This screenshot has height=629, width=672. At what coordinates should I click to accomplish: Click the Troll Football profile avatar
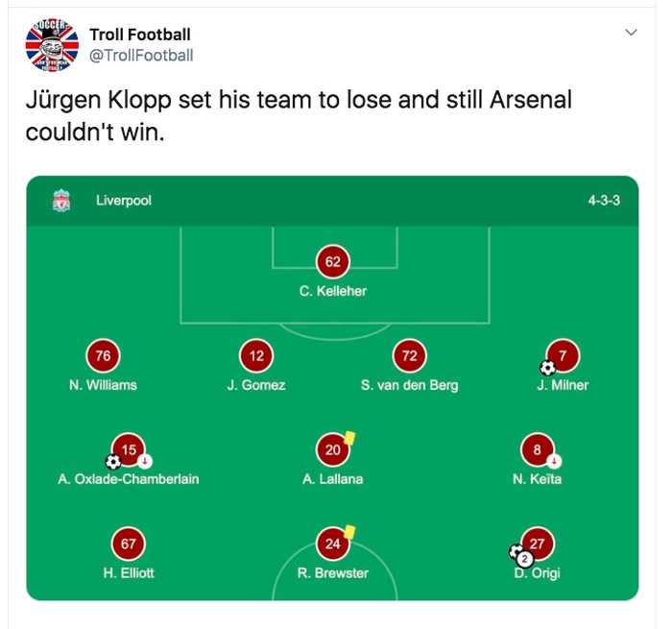tap(53, 44)
